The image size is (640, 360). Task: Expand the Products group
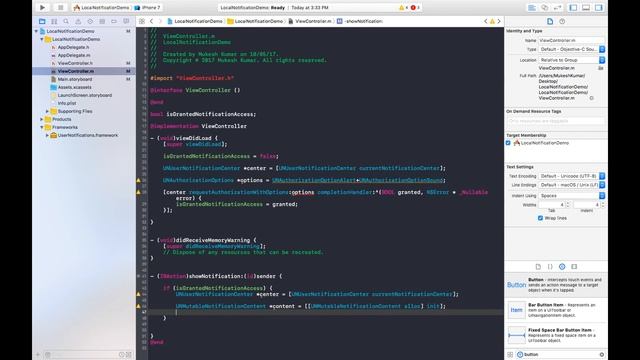(42, 119)
